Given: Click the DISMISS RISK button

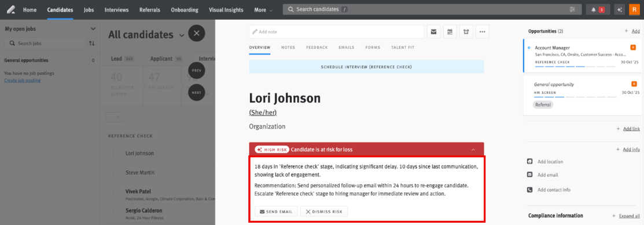Looking at the screenshot, I should coord(324,212).
